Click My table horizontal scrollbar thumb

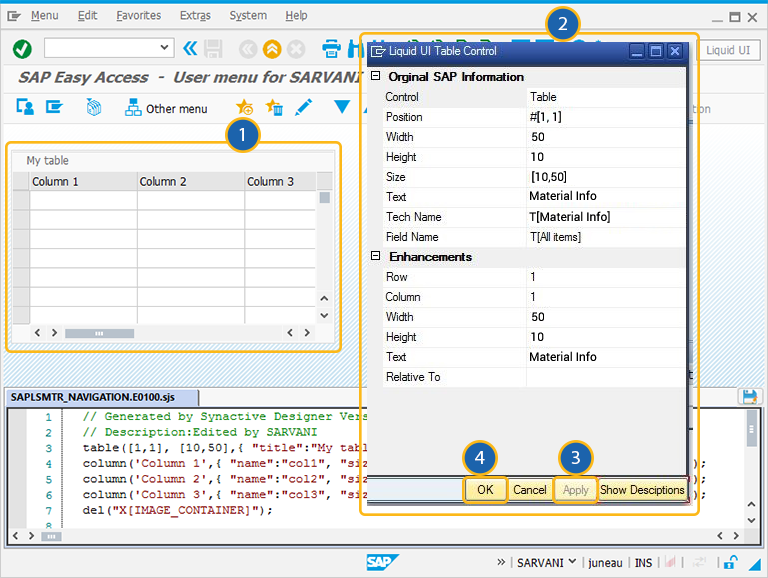point(99,334)
